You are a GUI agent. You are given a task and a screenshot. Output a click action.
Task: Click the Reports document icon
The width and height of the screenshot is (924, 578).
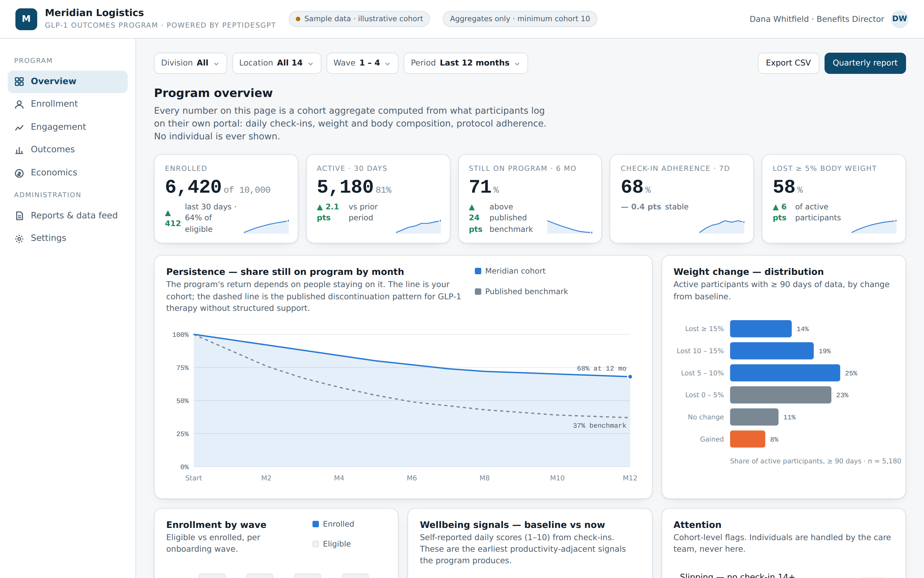19,215
